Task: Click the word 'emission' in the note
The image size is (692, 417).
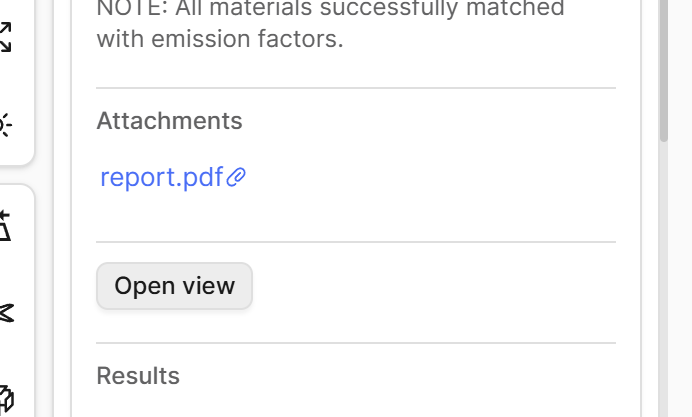Action: point(201,39)
